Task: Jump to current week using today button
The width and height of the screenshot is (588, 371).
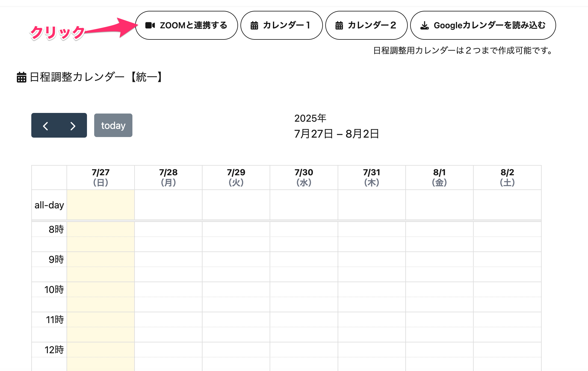Action: coord(113,125)
